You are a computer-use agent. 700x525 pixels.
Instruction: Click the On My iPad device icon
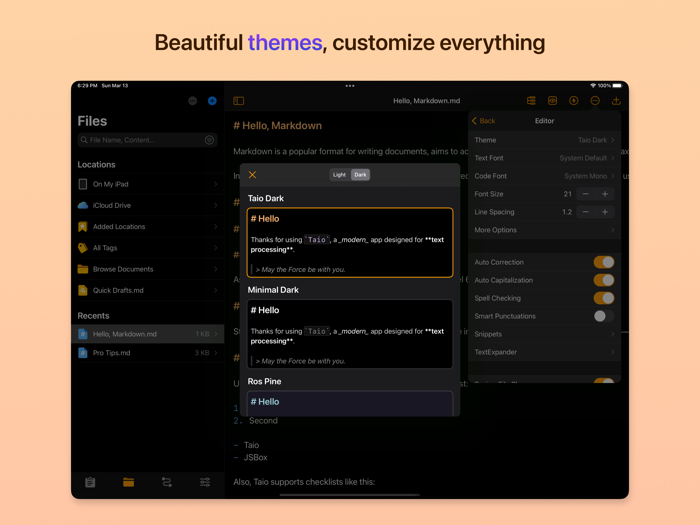click(x=83, y=184)
